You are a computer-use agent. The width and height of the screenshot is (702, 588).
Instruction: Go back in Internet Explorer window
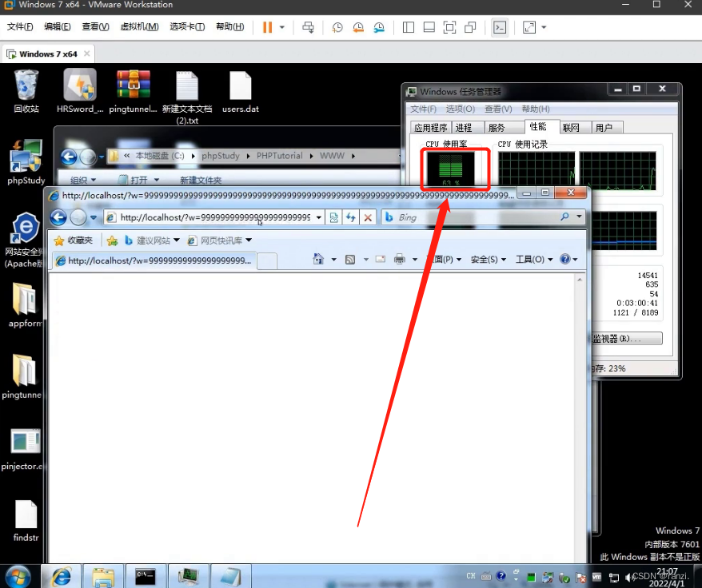point(58,217)
